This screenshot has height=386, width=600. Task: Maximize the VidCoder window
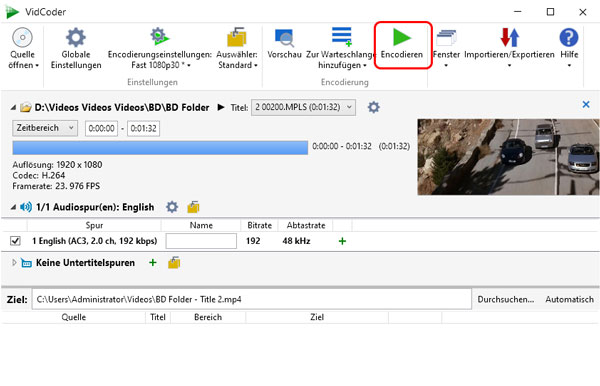click(550, 12)
